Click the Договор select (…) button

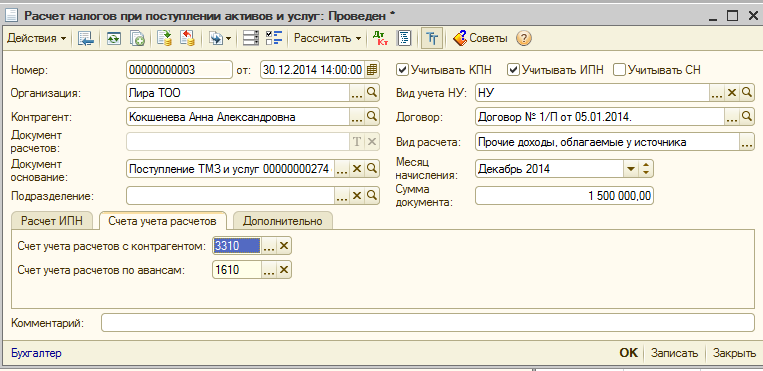731,116
